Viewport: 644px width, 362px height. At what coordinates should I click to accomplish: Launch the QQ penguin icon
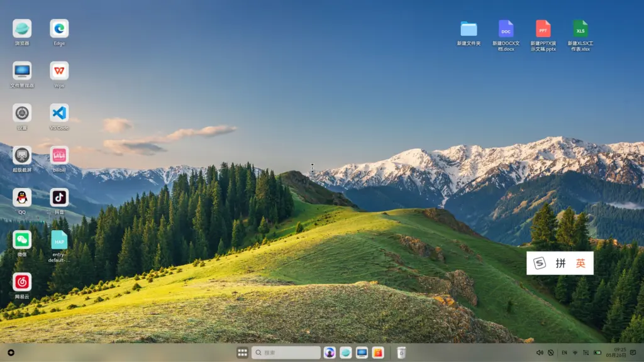(x=22, y=197)
